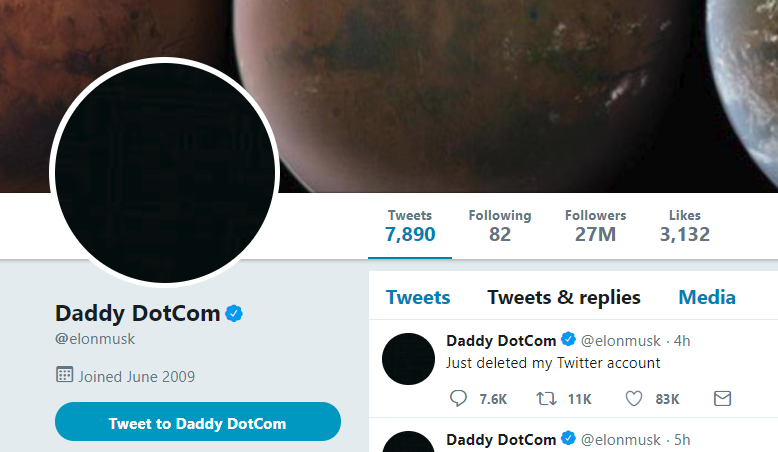Open the Likes 3,132 list

tap(685, 226)
